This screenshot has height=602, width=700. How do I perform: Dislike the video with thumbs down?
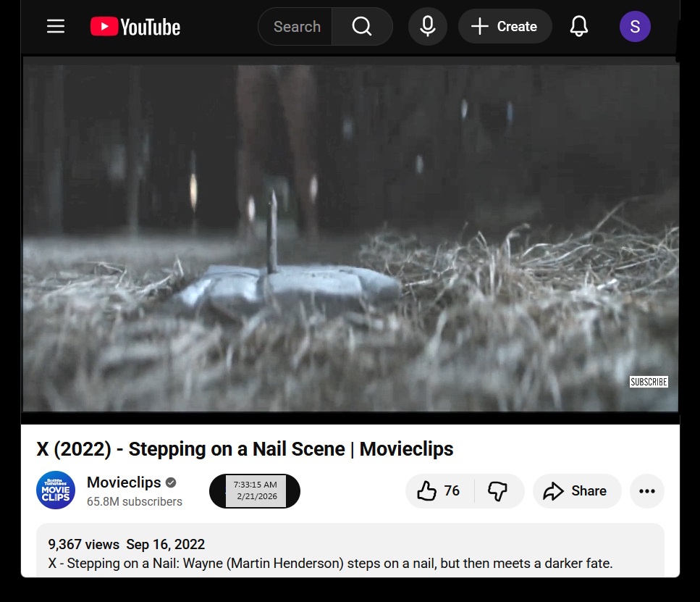click(498, 491)
